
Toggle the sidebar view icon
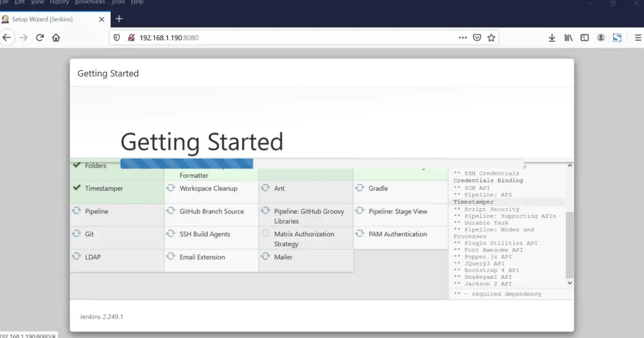pyautogui.click(x=584, y=38)
